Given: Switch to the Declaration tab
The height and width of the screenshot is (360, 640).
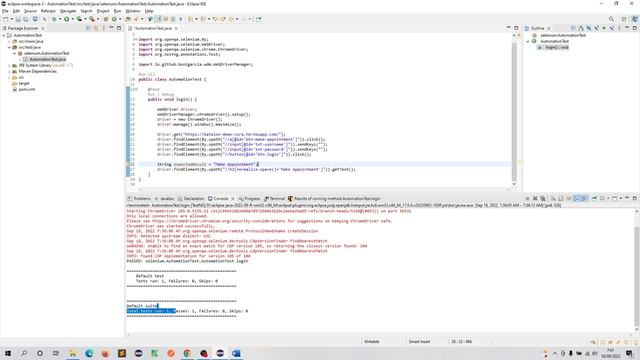Looking at the screenshot, I should click(191, 198).
